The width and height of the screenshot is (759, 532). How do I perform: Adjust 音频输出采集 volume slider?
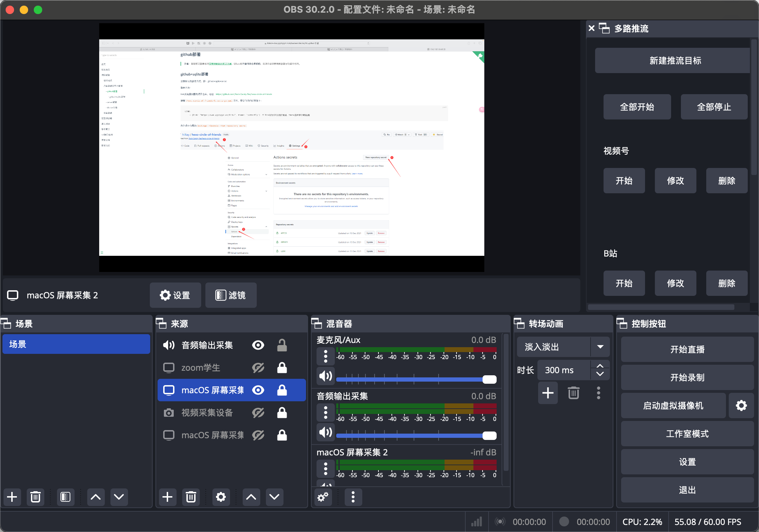point(416,435)
